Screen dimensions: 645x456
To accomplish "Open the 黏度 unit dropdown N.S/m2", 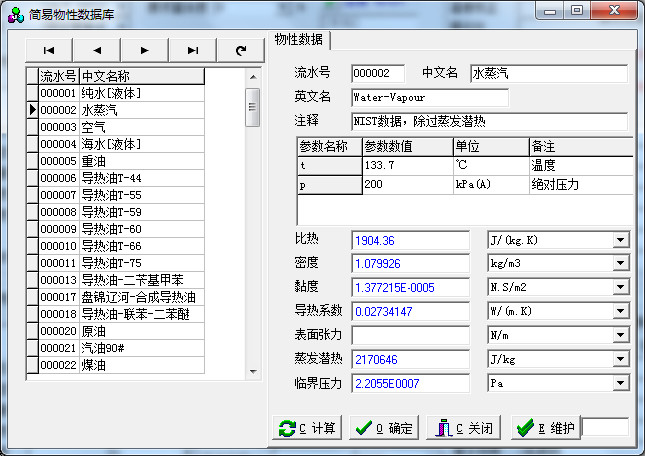I will click(620, 287).
